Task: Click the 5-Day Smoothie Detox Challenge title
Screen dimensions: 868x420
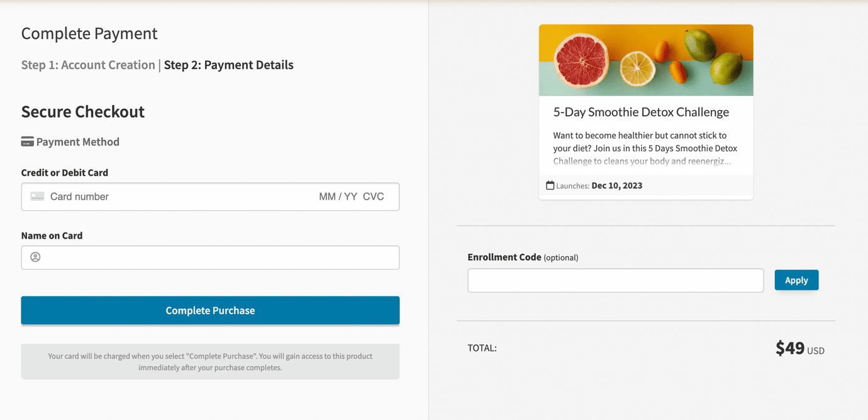Action: pos(641,112)
